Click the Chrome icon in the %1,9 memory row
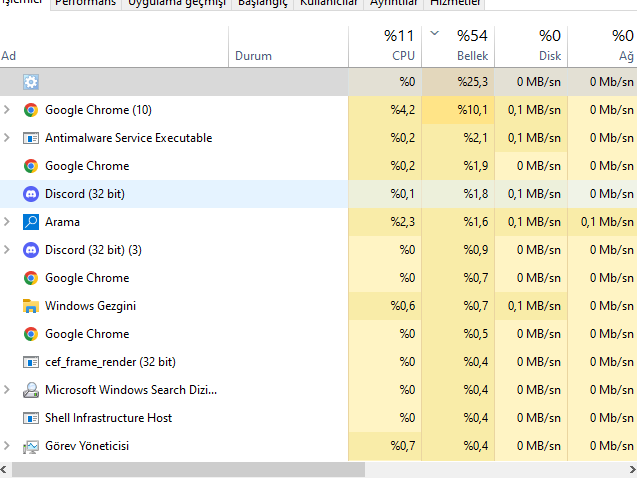637x478 pixels. 31,166
